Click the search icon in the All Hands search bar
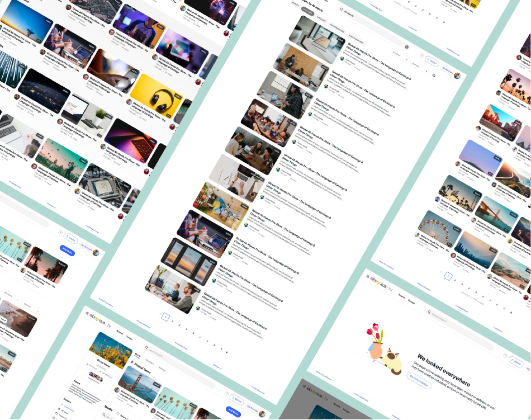 [341, 9]
